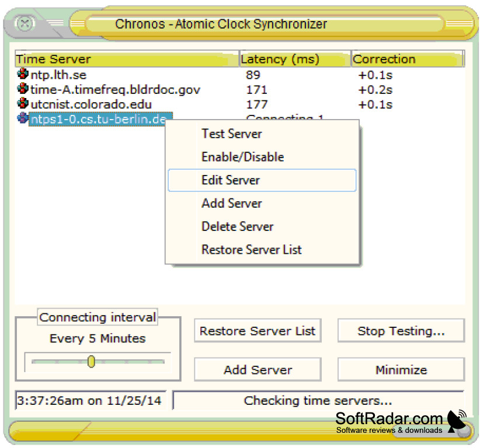The image size is (480, 448).
Task: Select Restore Server List in the context menu
Action: [262, 250]
